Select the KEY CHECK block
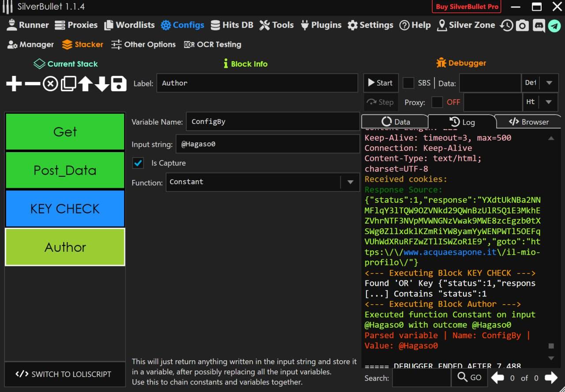Viewport: 565px width, 392px height. (65, 209)
